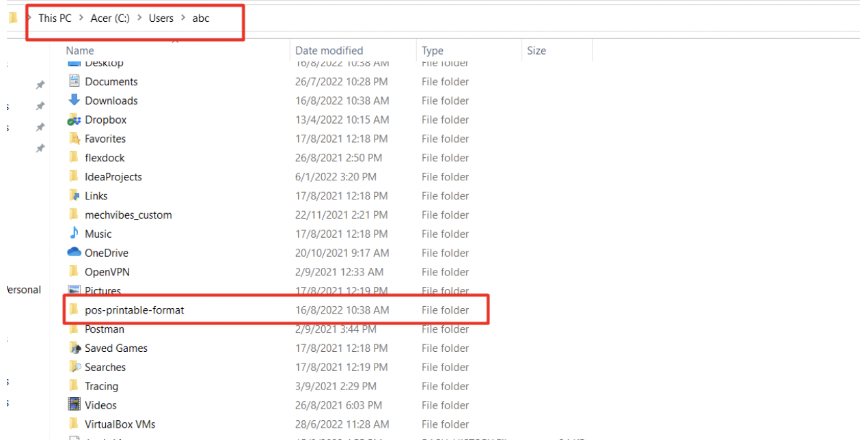Click the Saved Games folder icon
The image size is (868, 440).
click(74, 348)
